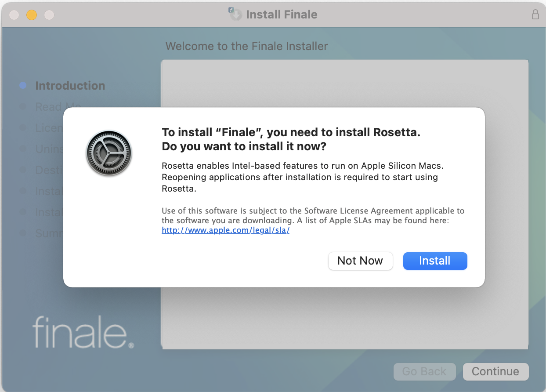Screen dimensions: 546x392
Task: Click the lock icon in the title bar
Action: pyautogui.click(x=535, y=15)
